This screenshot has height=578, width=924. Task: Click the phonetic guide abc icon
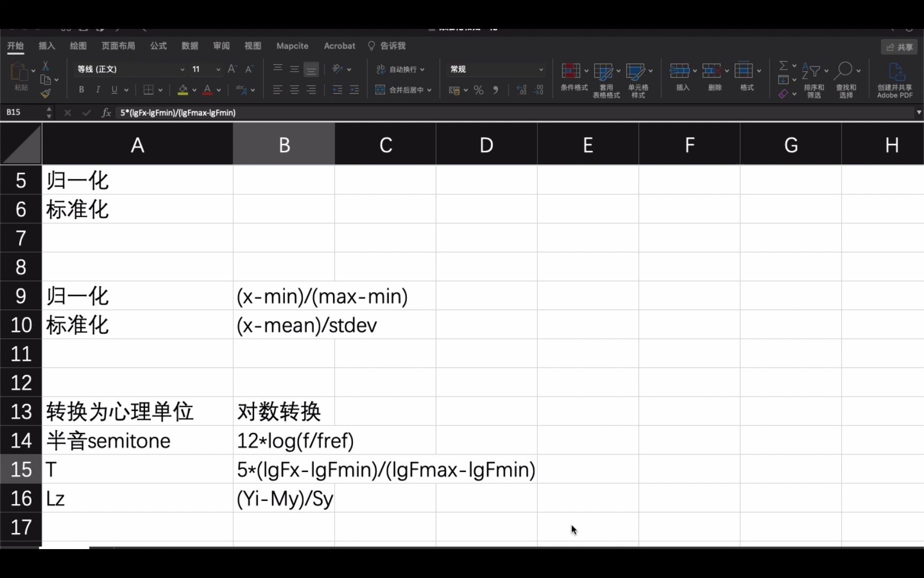click(x=242, y=90)
